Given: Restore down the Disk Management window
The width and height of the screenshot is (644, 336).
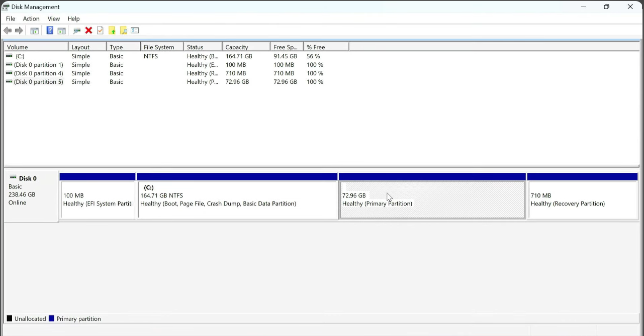Looking at the screenshot, I should coord(607,7).
